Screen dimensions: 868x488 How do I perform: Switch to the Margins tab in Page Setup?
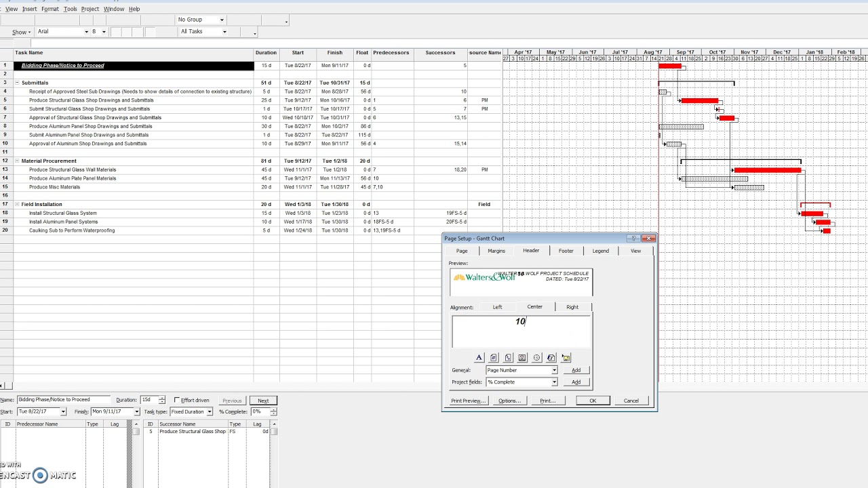point(496,251)
